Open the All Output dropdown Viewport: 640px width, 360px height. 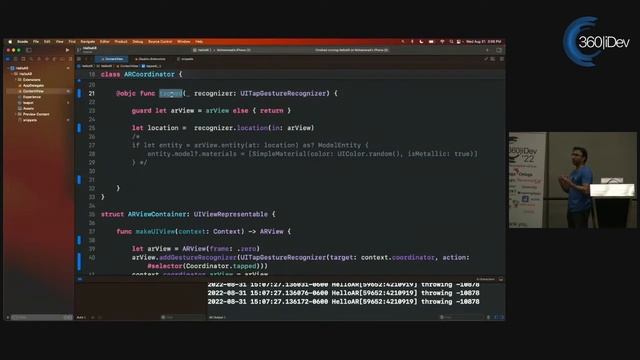[x=218, y=317]
